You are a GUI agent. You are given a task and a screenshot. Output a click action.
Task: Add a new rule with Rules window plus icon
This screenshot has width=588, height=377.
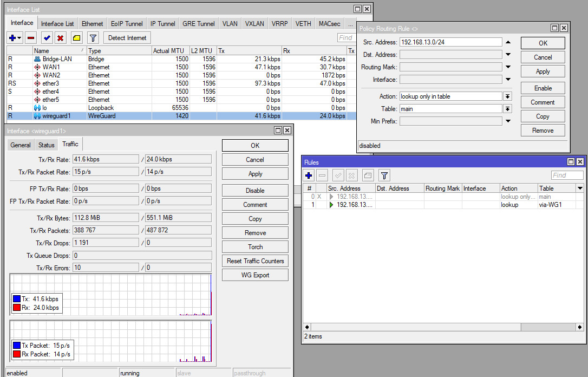tap(309, 175)
